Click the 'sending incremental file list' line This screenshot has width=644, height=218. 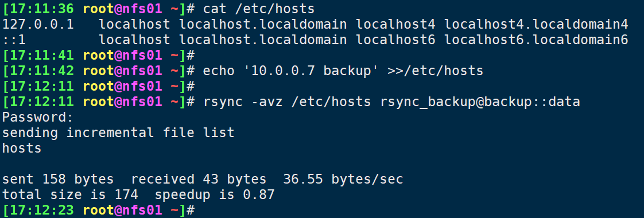118,133
